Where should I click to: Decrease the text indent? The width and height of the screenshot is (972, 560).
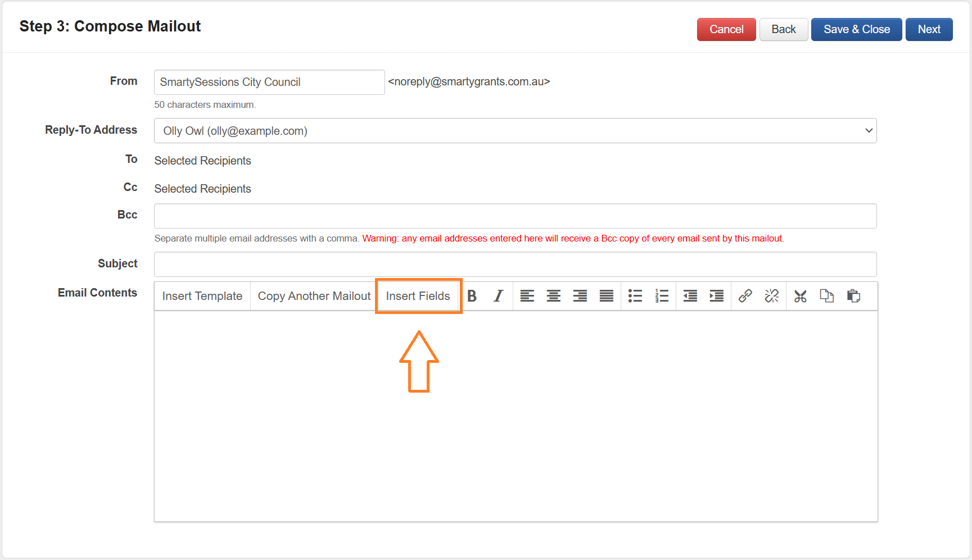(x=690, y=296)
